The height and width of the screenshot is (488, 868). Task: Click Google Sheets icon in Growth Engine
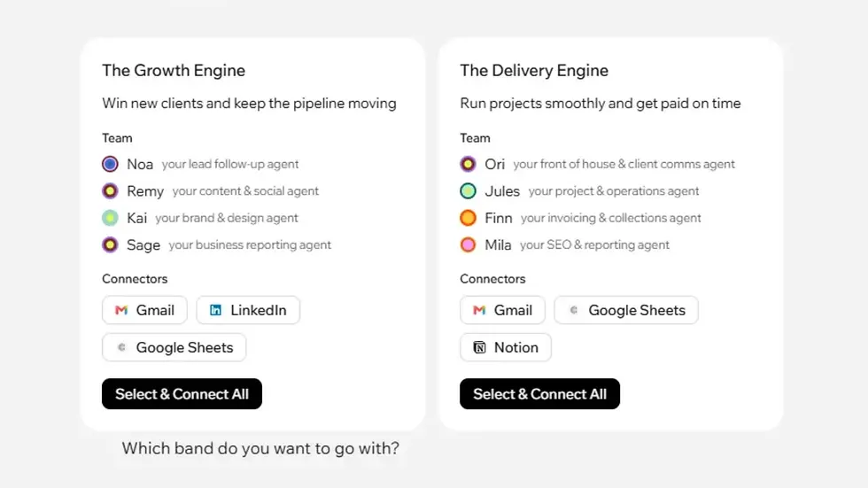click(x=122, y=347)
